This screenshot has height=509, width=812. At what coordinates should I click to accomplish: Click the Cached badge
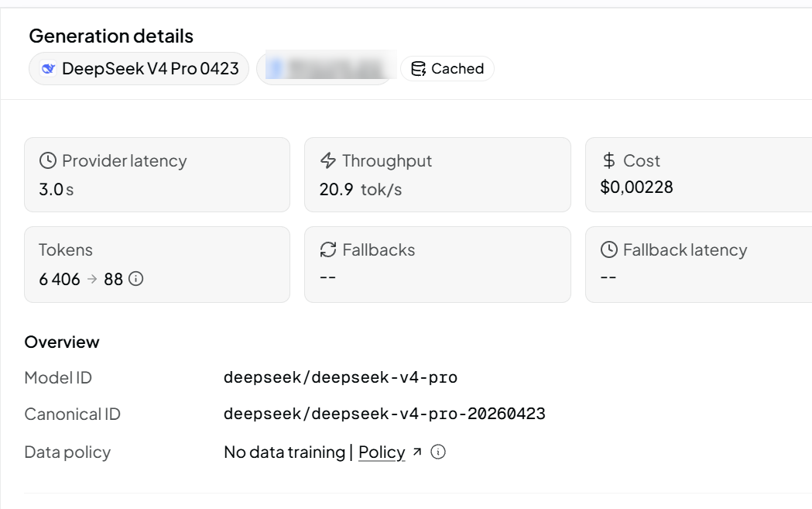[x=447, y=68]
